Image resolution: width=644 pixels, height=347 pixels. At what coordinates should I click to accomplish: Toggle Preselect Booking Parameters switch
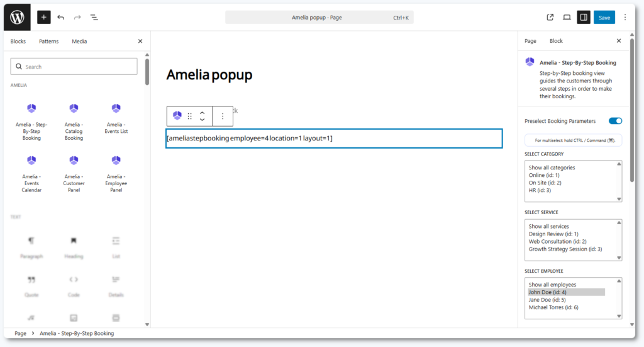615,121
